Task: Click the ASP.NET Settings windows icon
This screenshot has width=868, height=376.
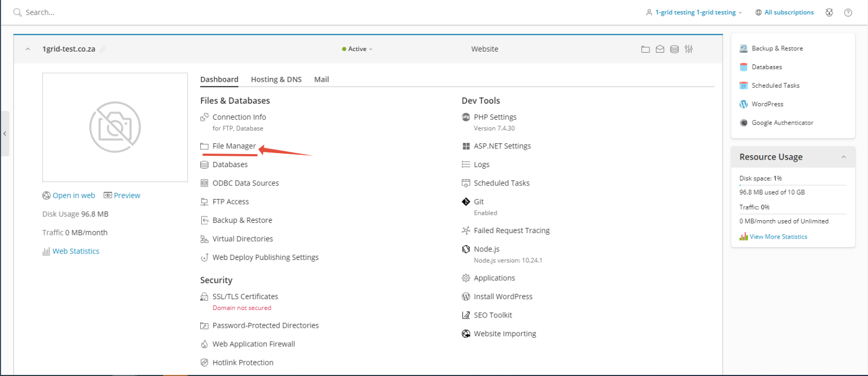Action: (x=466, y=146)
